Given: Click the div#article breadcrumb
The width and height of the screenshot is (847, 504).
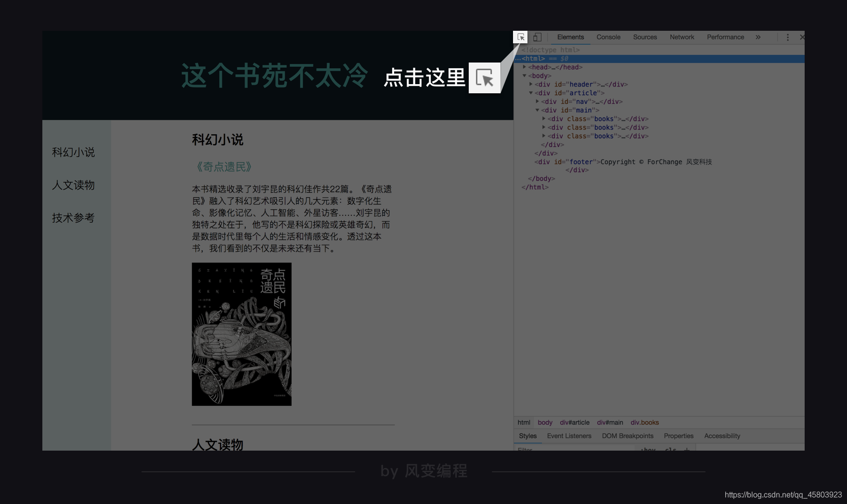Looking at the screenshot, I should pyautogui.click(x=575, y=422).
